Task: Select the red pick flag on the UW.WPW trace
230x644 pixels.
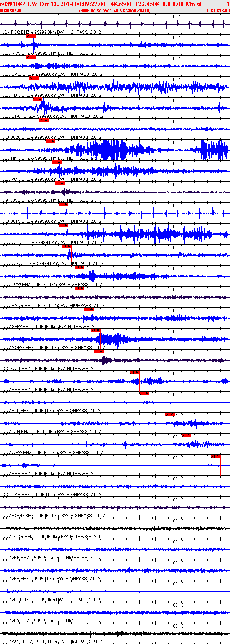Action: click(187, 436)
